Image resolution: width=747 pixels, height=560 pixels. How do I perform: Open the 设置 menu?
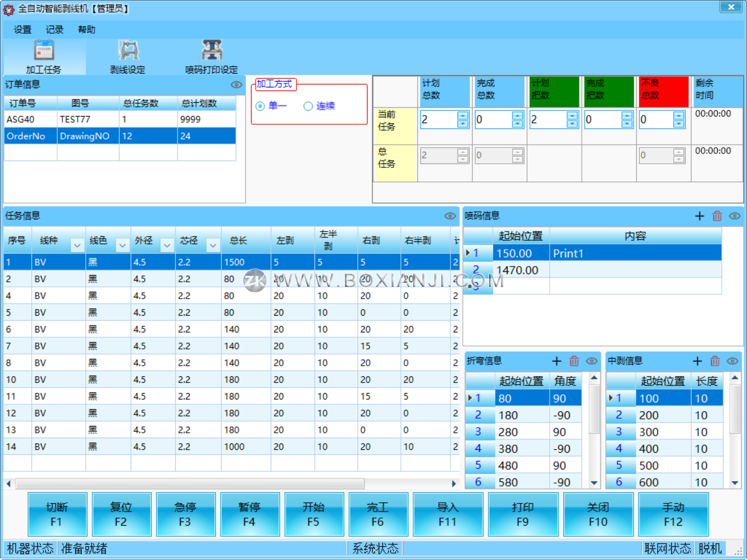coord(23,30)
